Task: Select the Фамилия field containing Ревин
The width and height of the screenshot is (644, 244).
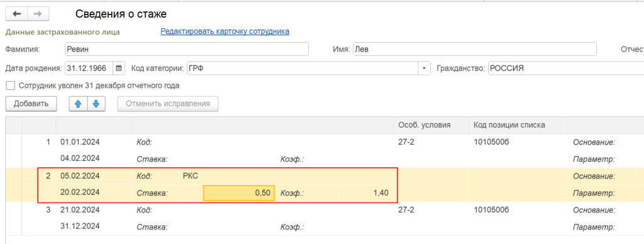Action: [x=186, y=49]
